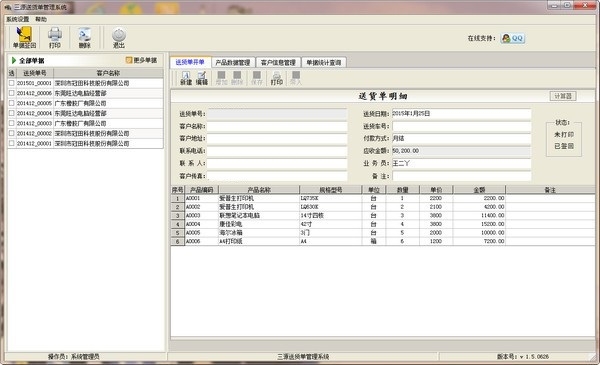
Task: Click the 版本号 v 1.5.0626 status text
Action: click(523, 357)
